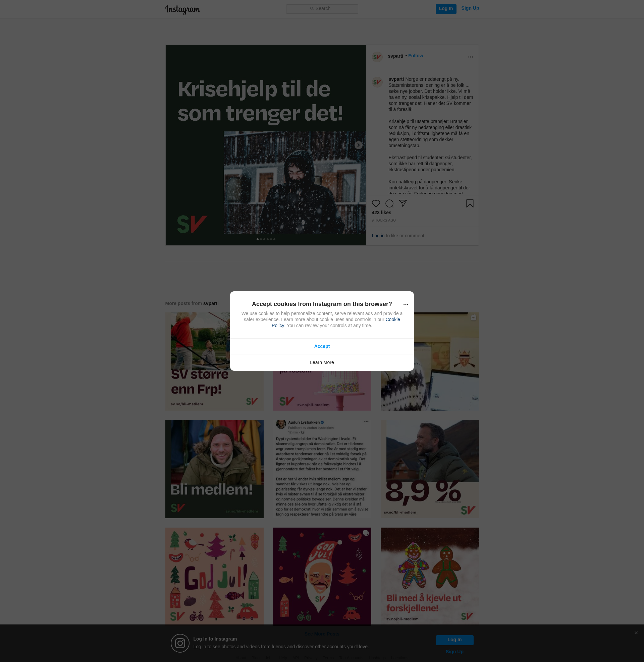The image size is (644, 662).
Task: Click svparti avatar beside caption
Action: point(377,82)
